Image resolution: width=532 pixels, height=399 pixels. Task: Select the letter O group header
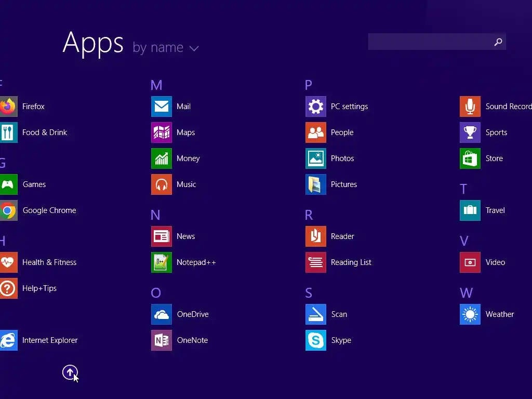pyautogui.click(x=156, y=293)
